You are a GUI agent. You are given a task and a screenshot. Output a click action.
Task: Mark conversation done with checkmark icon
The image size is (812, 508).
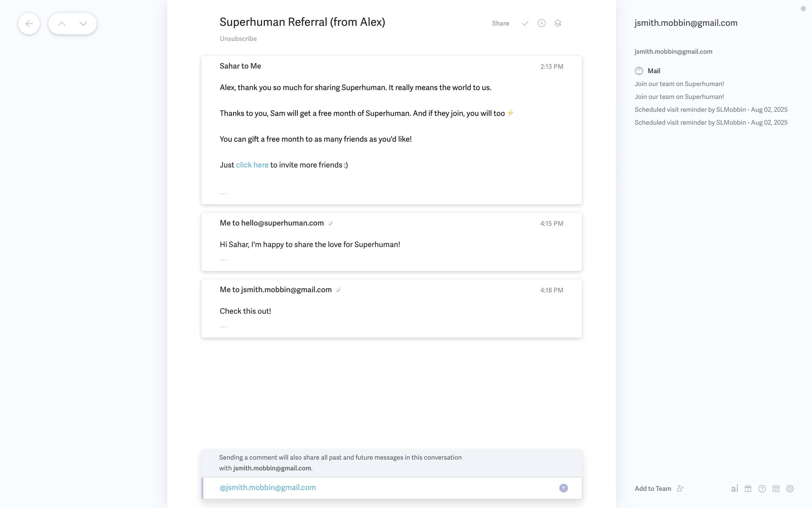point(525,23)
